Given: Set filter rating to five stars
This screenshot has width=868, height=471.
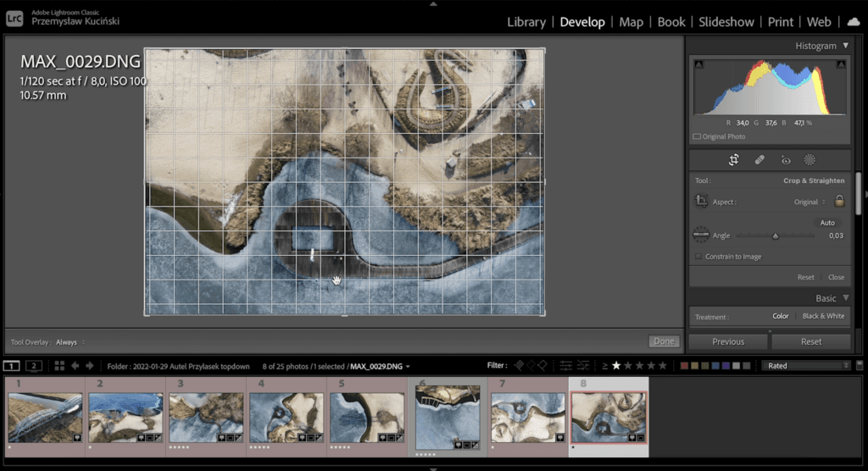Looking at the screenshot, I should [x=662, y=365].
